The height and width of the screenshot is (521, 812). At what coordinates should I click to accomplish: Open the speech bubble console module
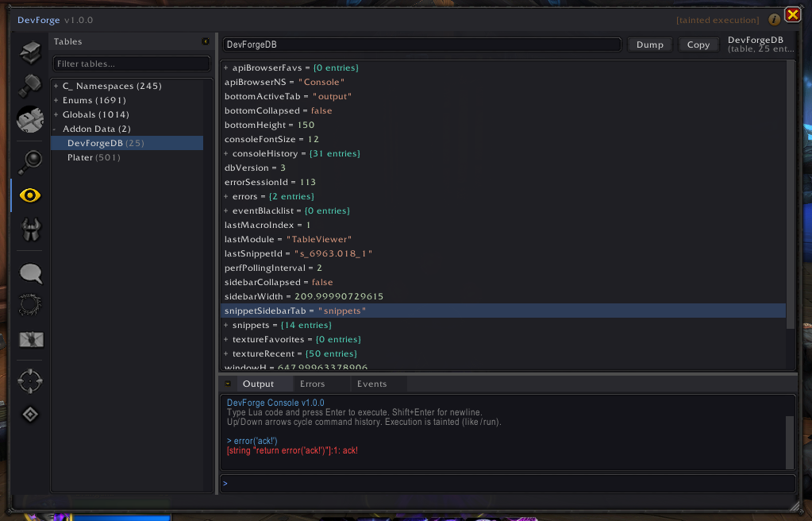click(29, 273)
